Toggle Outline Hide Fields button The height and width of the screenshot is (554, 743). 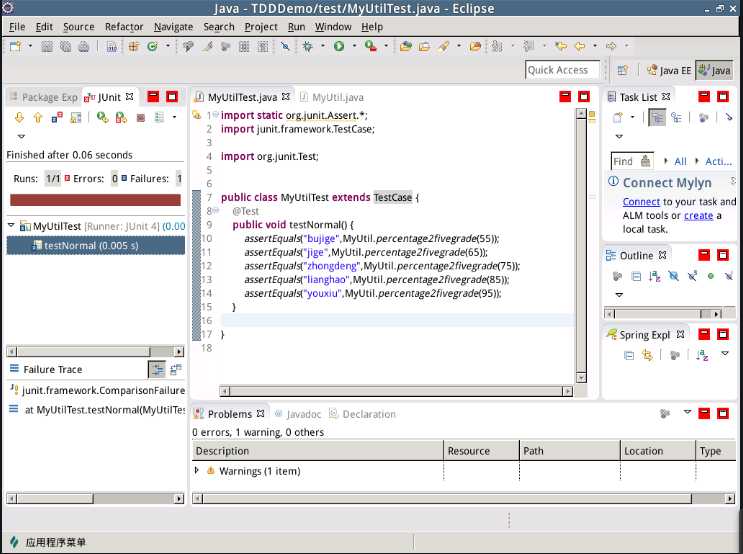click(673, 276)
